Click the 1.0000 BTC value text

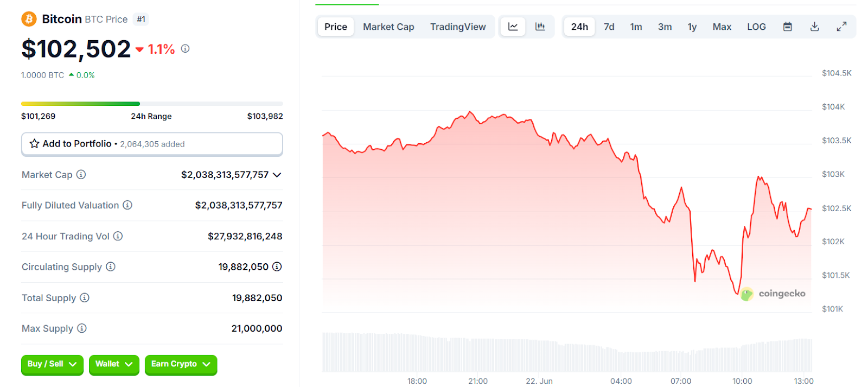[42, 75]
